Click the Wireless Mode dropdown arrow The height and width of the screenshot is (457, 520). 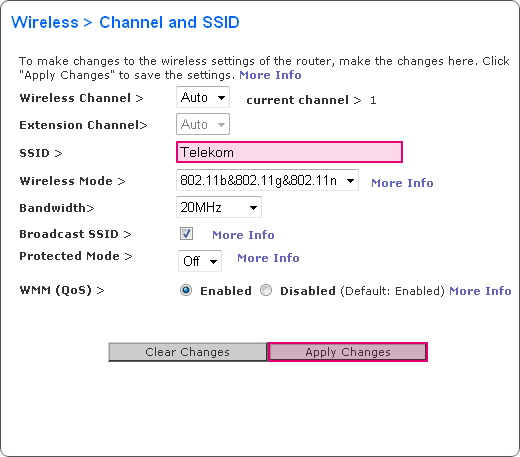click(350, 181)
